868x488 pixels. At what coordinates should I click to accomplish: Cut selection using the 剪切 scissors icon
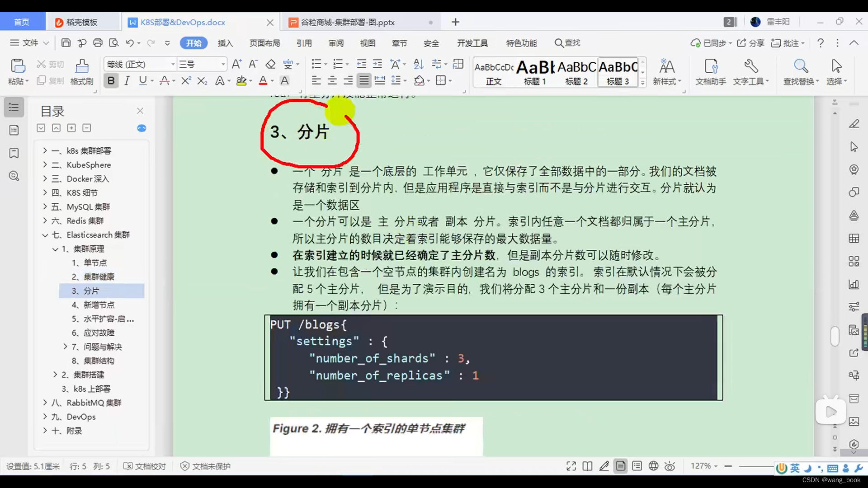tap(50, 64)
